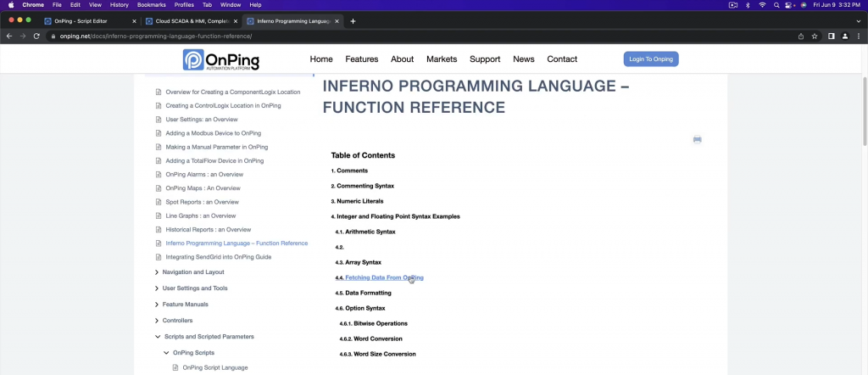Open the Features navigation link
868x375 pixels.
click(x=361, y=59)
